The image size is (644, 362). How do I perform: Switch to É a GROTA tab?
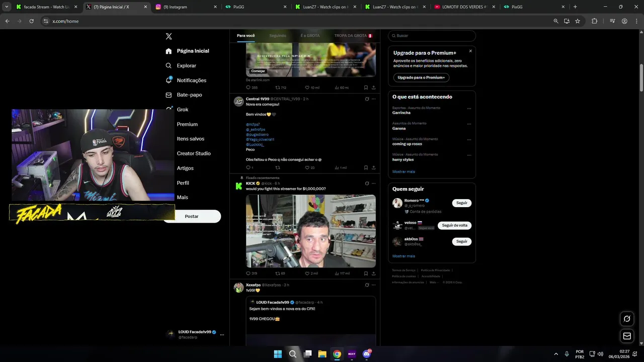click(310, 36)
